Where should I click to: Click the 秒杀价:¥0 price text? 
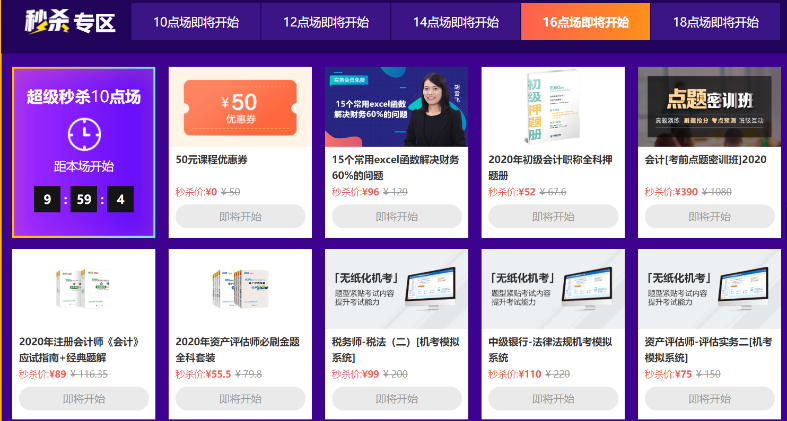pyautogui.click(x=196, y=192)
